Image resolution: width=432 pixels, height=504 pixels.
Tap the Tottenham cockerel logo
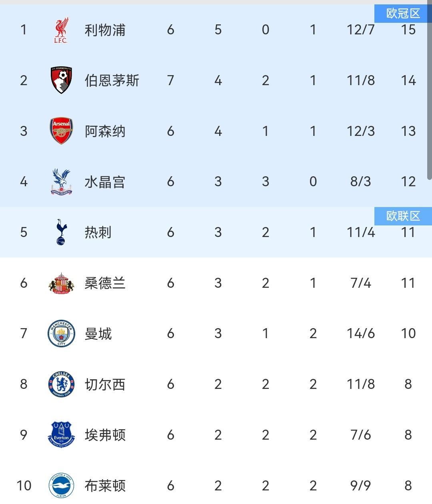(61, 232)
